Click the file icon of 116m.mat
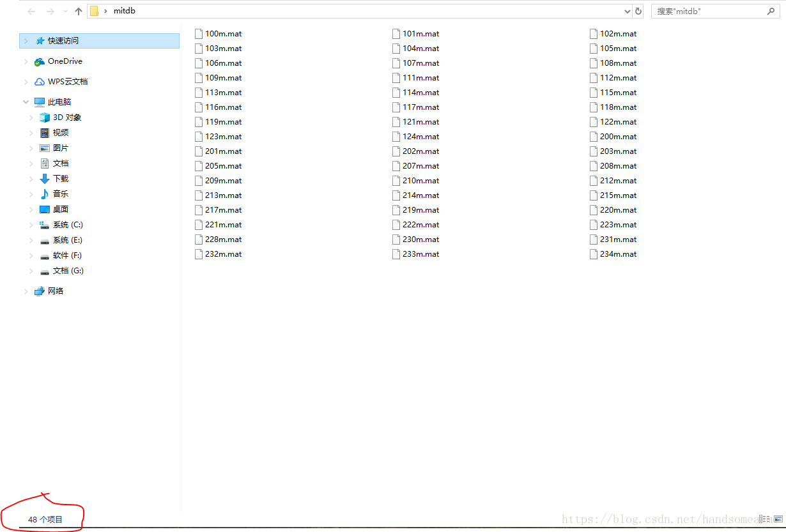 [x=199, y=107]
